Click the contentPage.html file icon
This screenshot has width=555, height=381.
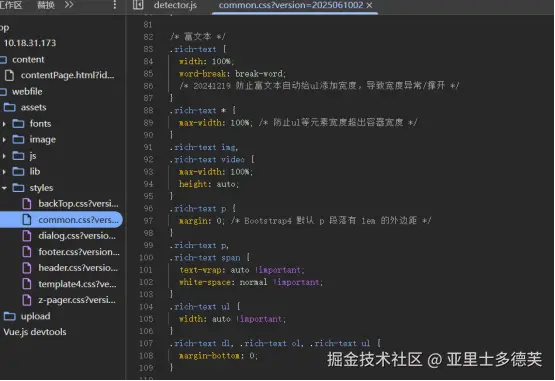point(10,75)
